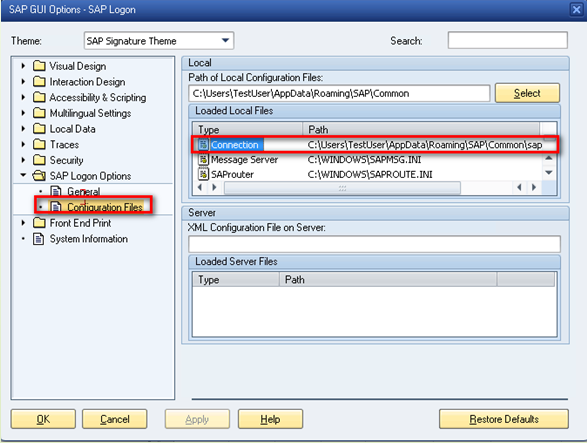This screenshot has height=443, width=587.
Task: Click the Local Data folder icon
Action: pyautogui.click(x=39, y=129)
